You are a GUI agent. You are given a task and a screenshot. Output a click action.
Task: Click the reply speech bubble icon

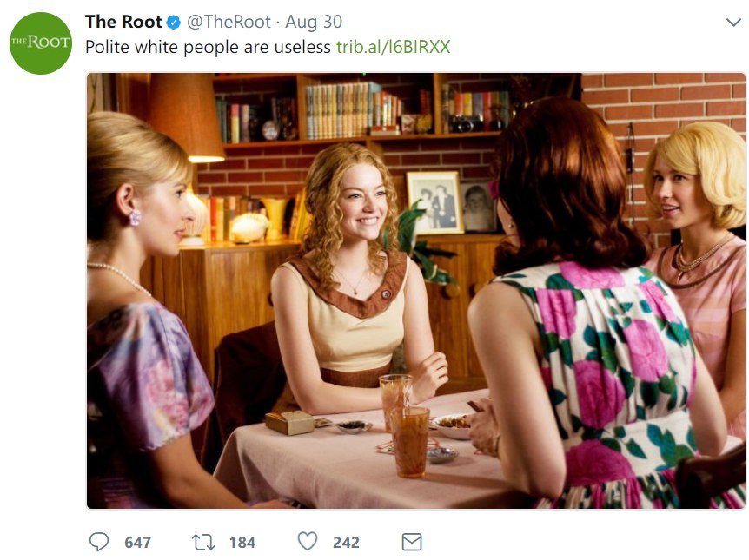coord(99,542)
